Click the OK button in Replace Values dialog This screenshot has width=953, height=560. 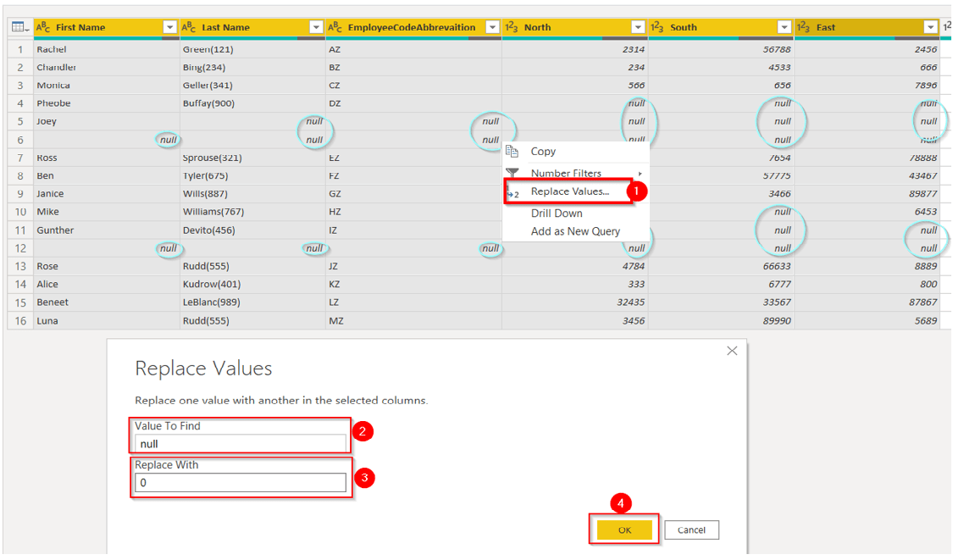tap(623, 530)
